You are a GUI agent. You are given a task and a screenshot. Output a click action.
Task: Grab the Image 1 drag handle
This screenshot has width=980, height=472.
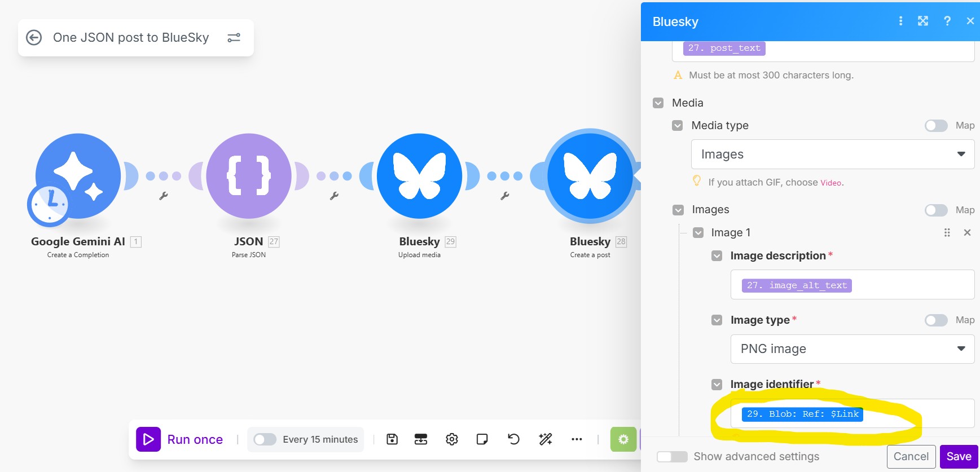947,233
